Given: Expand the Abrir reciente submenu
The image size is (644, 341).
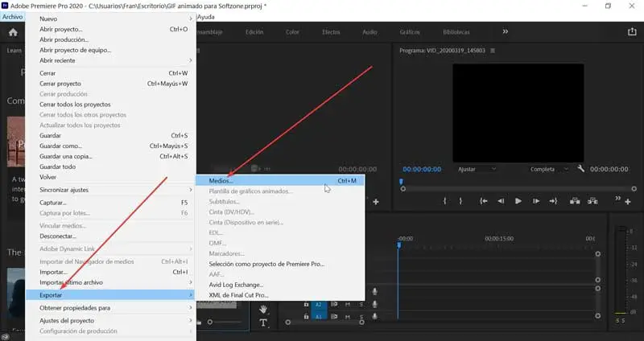Looking at the screenshot, I should pos(111,60).
